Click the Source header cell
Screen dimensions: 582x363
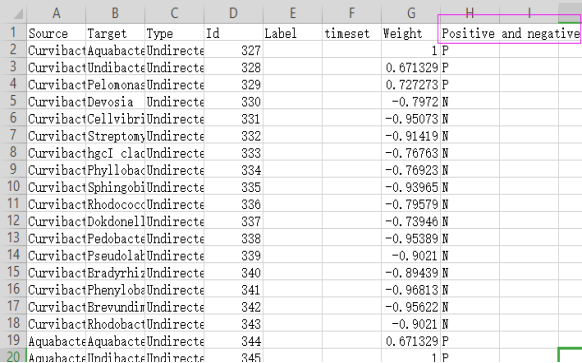(x=56, y=33)
